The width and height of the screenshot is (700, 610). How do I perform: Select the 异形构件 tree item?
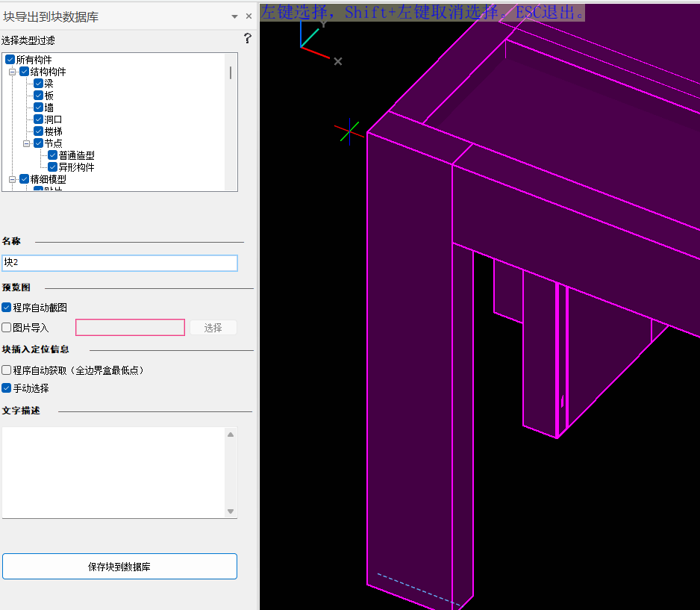pos(76,167)
